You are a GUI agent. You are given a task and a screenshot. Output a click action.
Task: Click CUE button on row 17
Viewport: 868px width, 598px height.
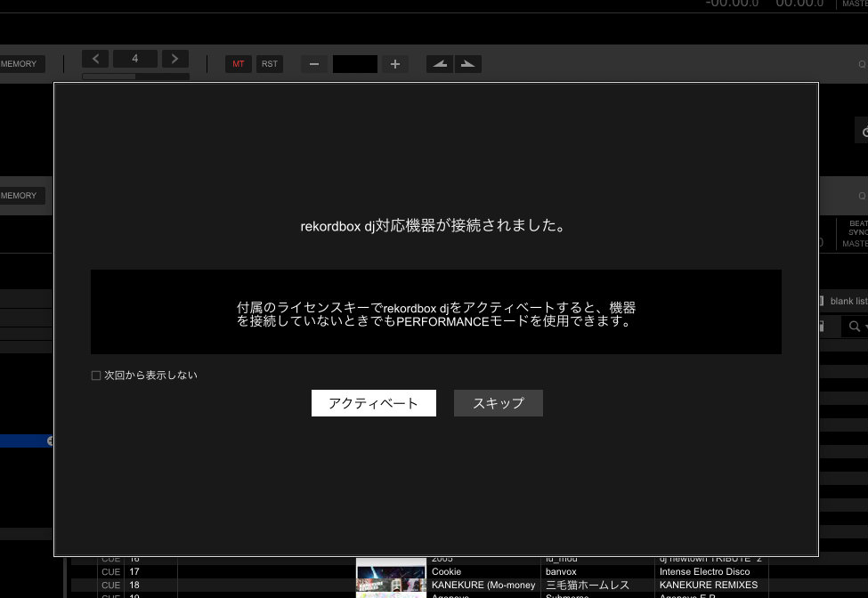[x=110, y=571]
